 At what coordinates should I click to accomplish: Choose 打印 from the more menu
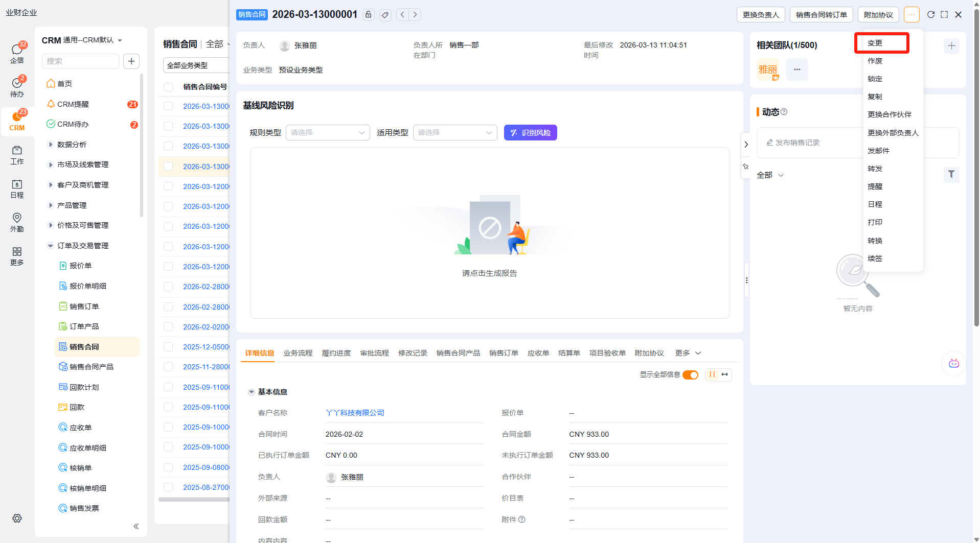875,222
